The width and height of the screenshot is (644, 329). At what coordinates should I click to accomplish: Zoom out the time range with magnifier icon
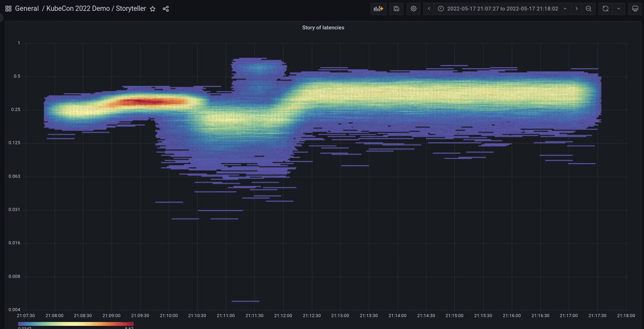588,8
